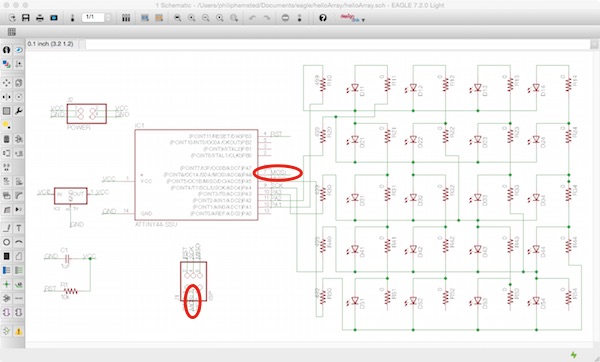Select the Pinswap tool
Image resolution: width=600 pixels, height=362 pixels.
click(x=7, y=153)
